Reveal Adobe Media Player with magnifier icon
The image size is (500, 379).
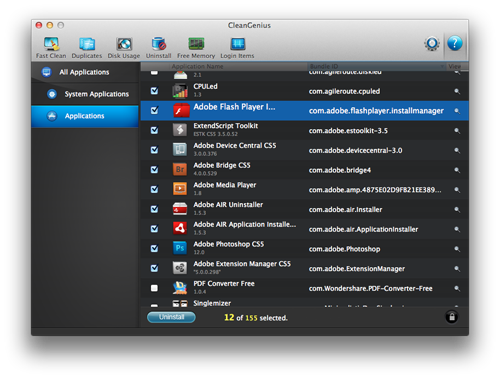(x=457, y=190)
